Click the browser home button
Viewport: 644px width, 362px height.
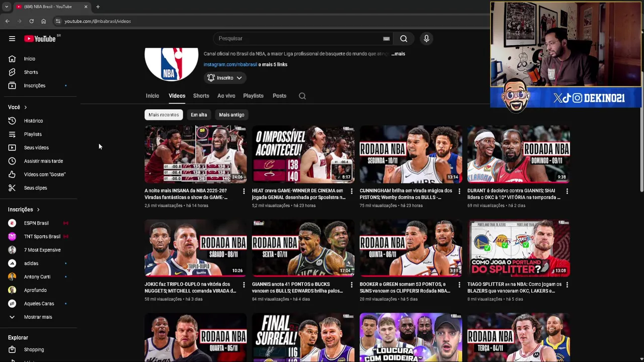click(x=43, y=21)
